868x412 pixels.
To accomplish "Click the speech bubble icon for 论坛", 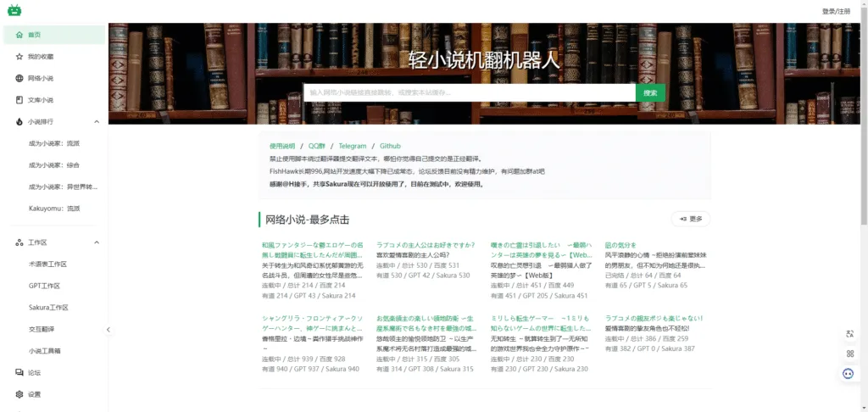I will point(19,373).
